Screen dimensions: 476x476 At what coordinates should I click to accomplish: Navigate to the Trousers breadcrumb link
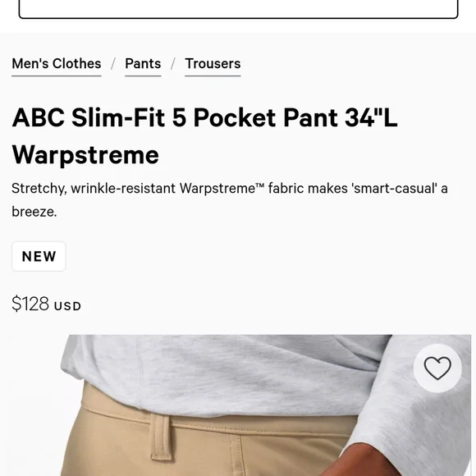tap(213, 64)
